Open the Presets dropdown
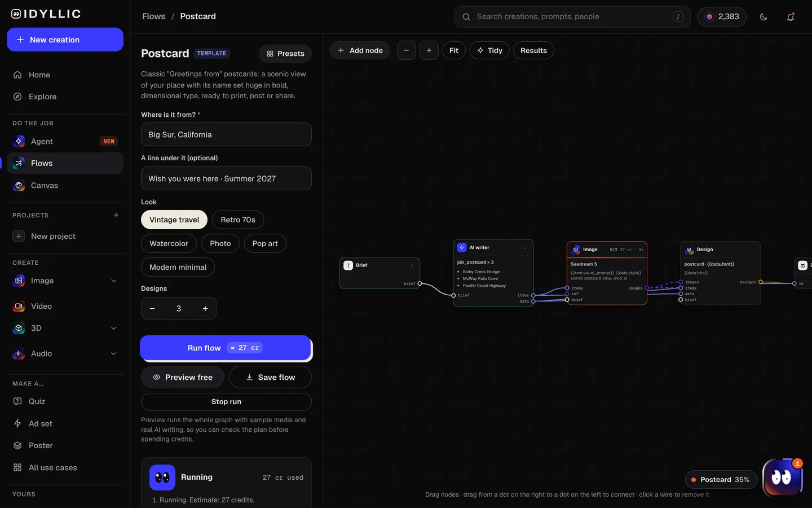Viewport: 812px width, 508px height. (285, 54)
